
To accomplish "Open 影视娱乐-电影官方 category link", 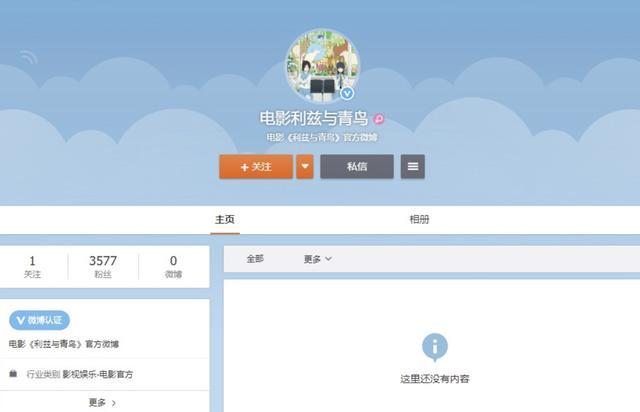I will coord(98,374).
